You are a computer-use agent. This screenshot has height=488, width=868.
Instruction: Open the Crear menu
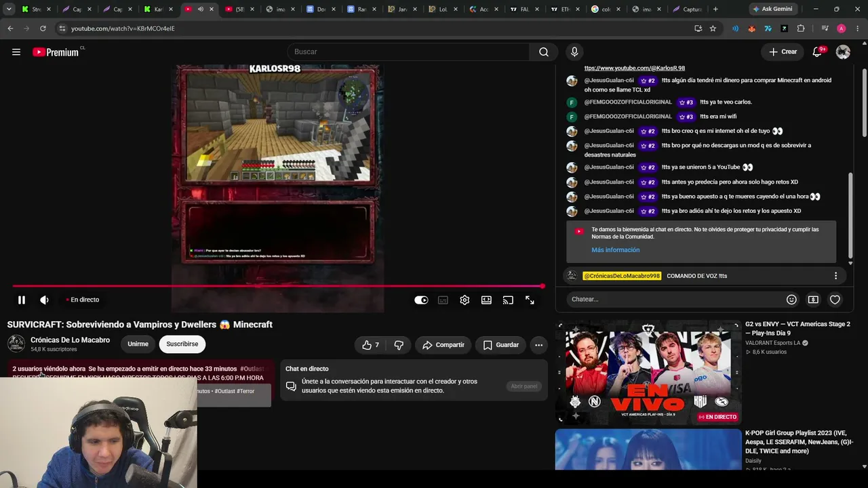(783, 52)
